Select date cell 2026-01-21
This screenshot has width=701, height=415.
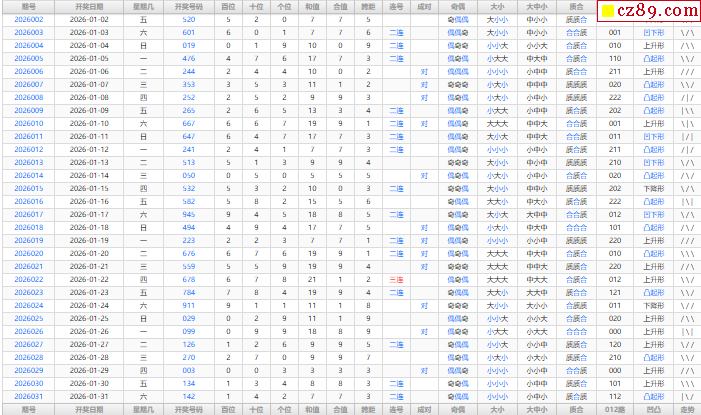tap(89, 267)
